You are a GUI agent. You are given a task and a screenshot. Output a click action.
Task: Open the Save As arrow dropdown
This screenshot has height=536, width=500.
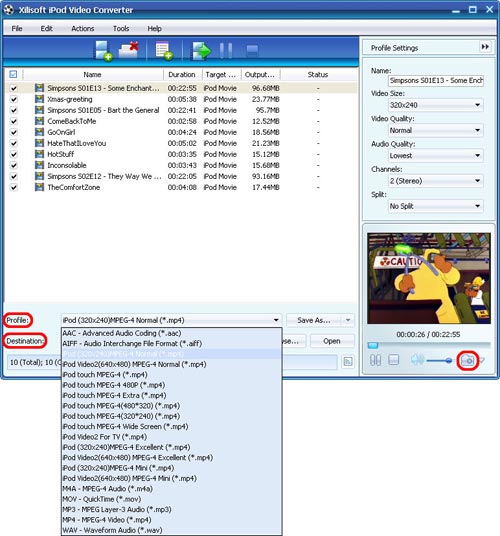pos(348,320)
